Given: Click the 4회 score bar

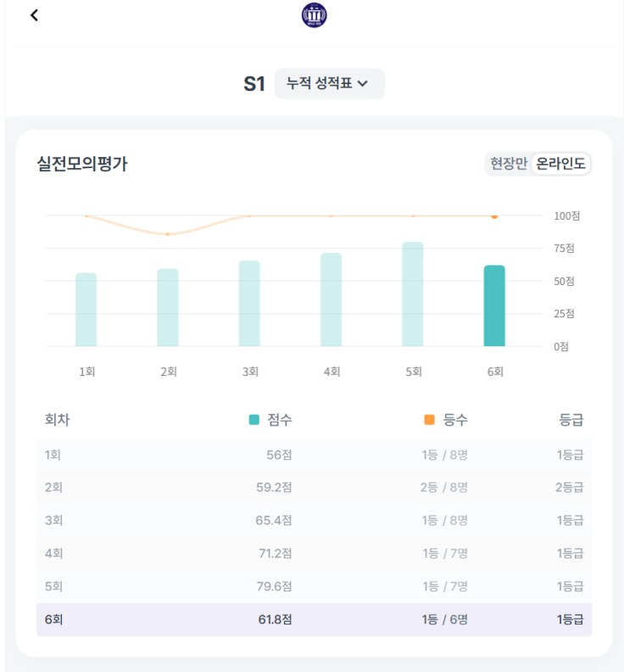Looking at the screenshot, I should pos(331,300).
